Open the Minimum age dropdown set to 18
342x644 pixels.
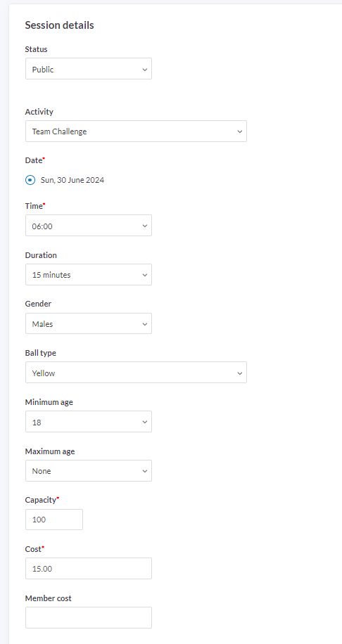click(89, 421)
